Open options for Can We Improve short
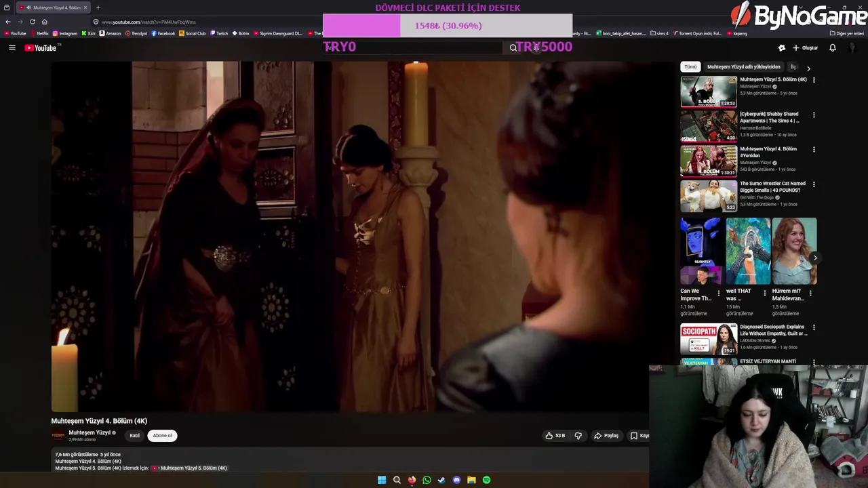The width and height of the screenshot is (868, 488). [x=719, y=293]
